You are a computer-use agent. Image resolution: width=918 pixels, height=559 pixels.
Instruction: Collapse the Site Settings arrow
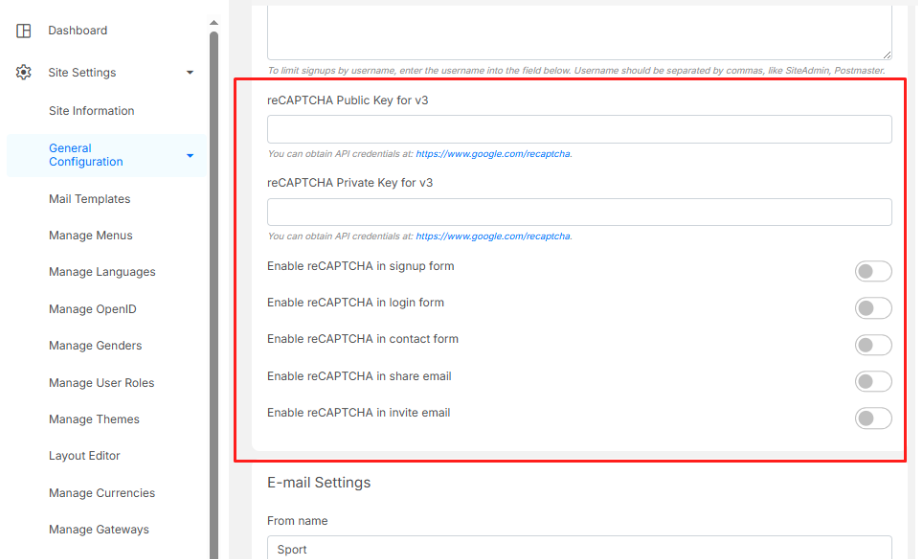[190, 73]
